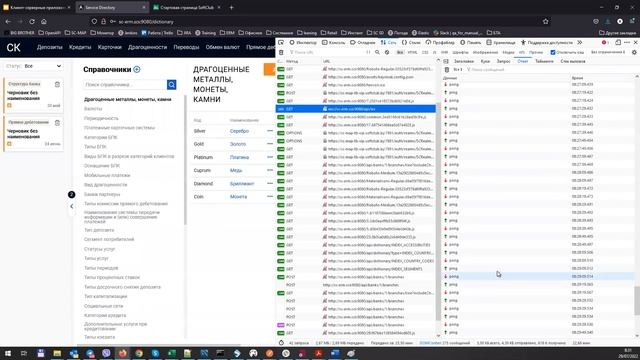Image resolution: width=640 pixels, height=360 pixels.
Task: Select the Валюты dictionary
Action: click(x=93, y=109)
